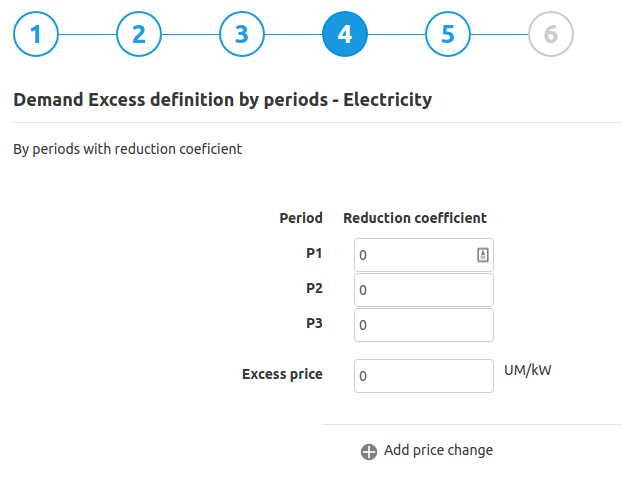This screenshot has width=622, height=483.
Task: Click the plus icon for price change
Action: point(369,452)
